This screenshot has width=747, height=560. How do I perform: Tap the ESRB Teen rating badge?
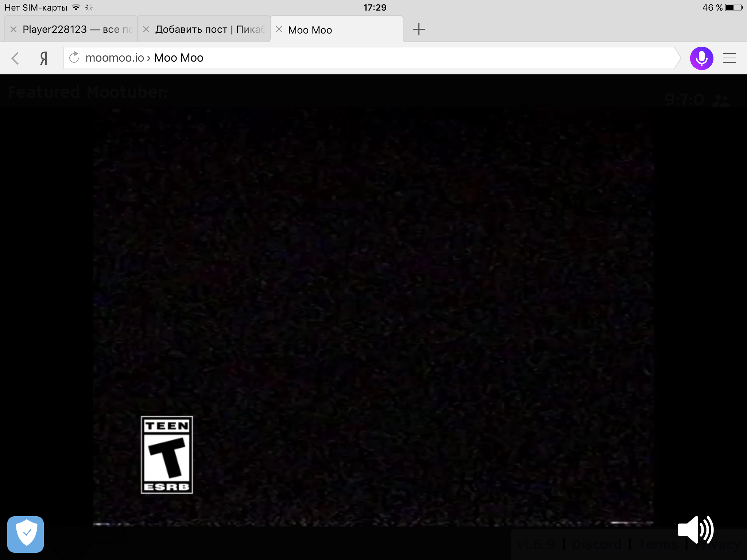tap(167, 455)
